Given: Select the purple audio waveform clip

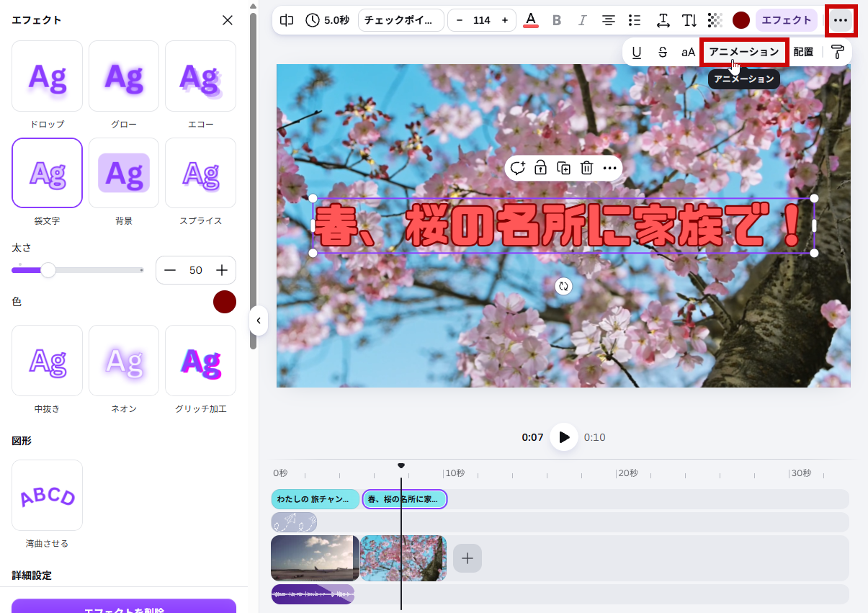Looking at the screenshot, I should click(x=313, y=594).
